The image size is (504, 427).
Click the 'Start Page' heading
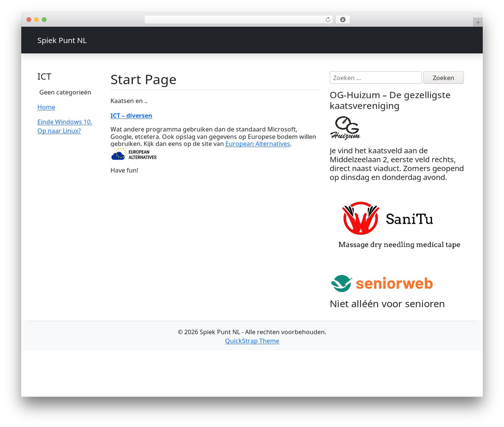tap(143, 80)
